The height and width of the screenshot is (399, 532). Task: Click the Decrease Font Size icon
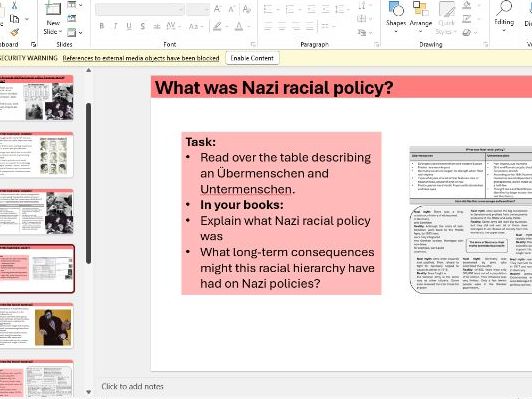[x=232, y=9]
